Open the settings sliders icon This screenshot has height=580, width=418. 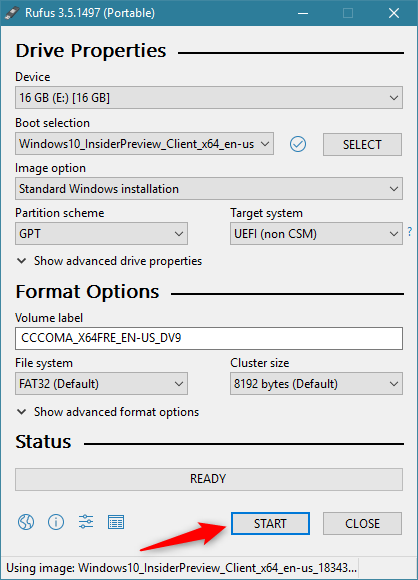tap(86, 522)
